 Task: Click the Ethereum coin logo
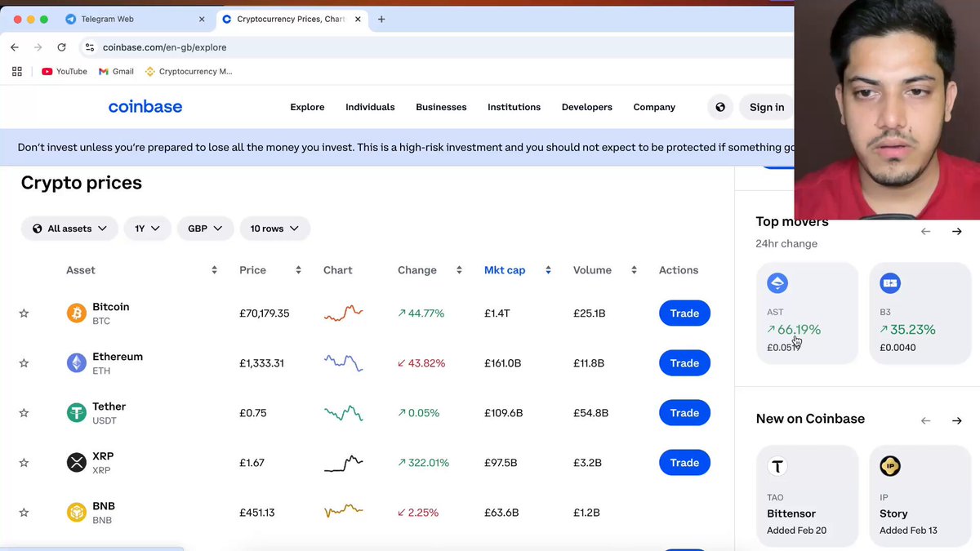[76, 363]
